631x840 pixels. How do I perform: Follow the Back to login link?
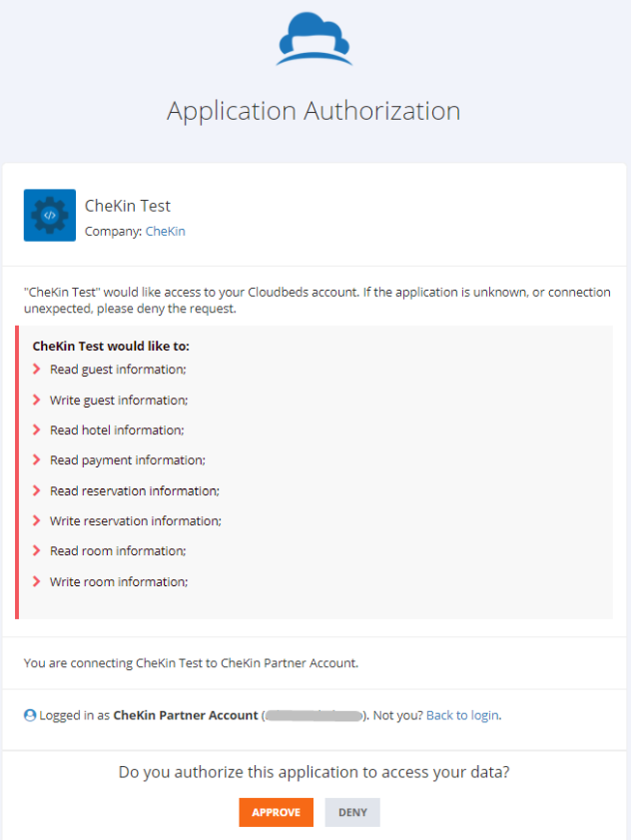point(463,715)
